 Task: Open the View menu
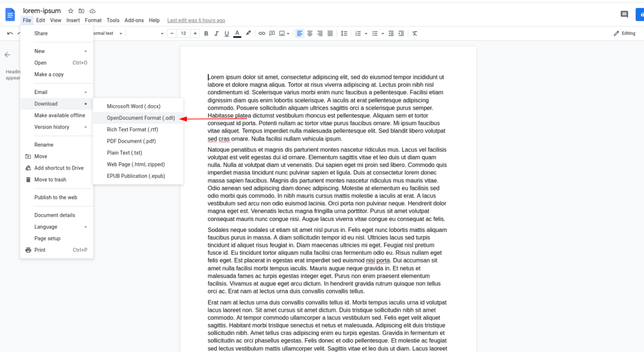point(56,20)
